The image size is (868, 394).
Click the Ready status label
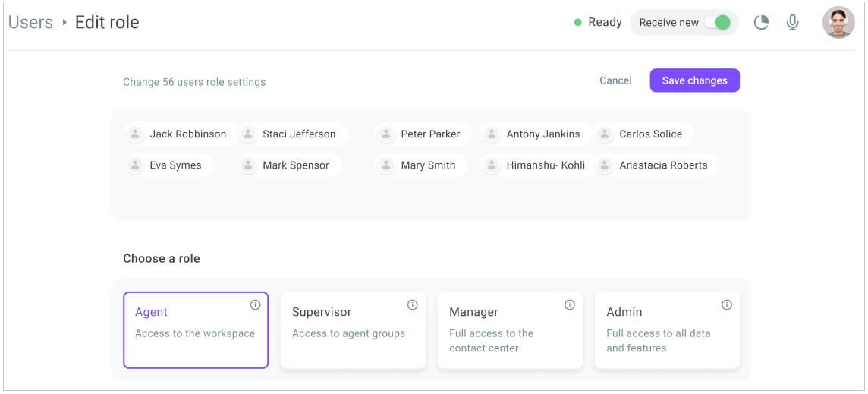605,23
